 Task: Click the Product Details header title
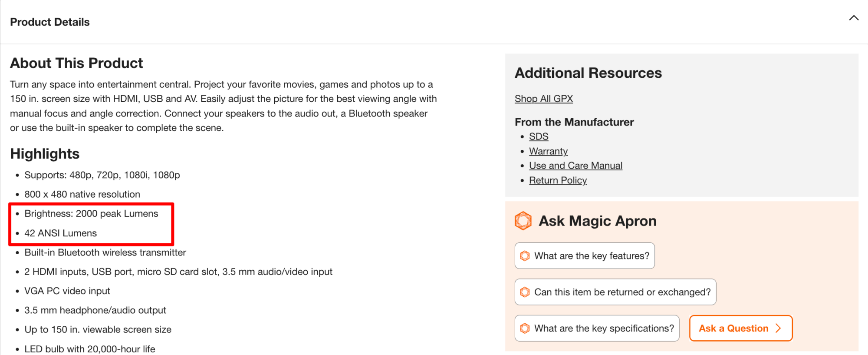[50, 22]
